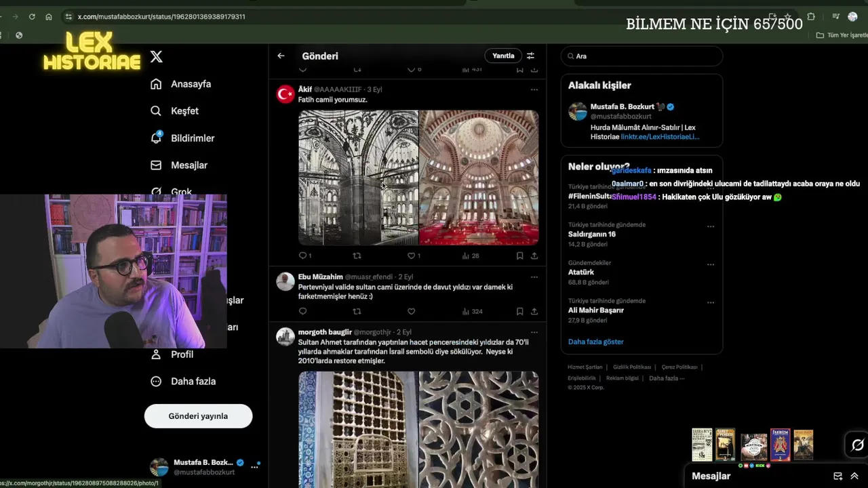Open the X logo home icon
The height and width of the screenshot is (488, 868).
tap(157, 57)
